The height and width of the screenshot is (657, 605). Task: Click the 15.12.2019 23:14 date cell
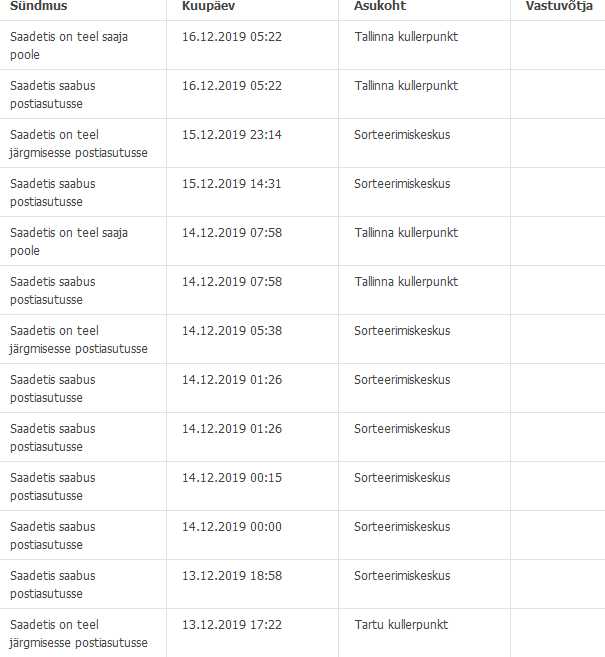click(x=232, y=135)
